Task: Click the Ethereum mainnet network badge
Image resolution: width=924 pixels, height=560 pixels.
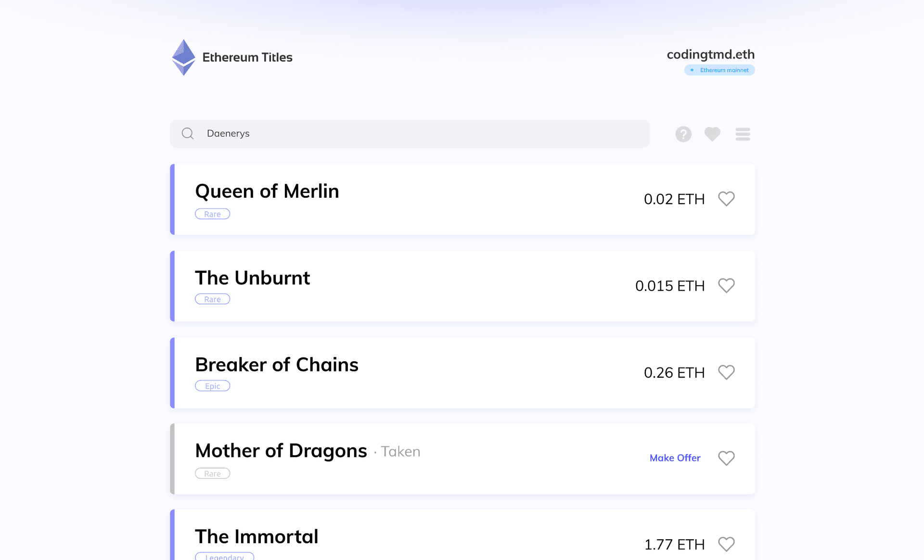Action: click(x=719, y=70)
